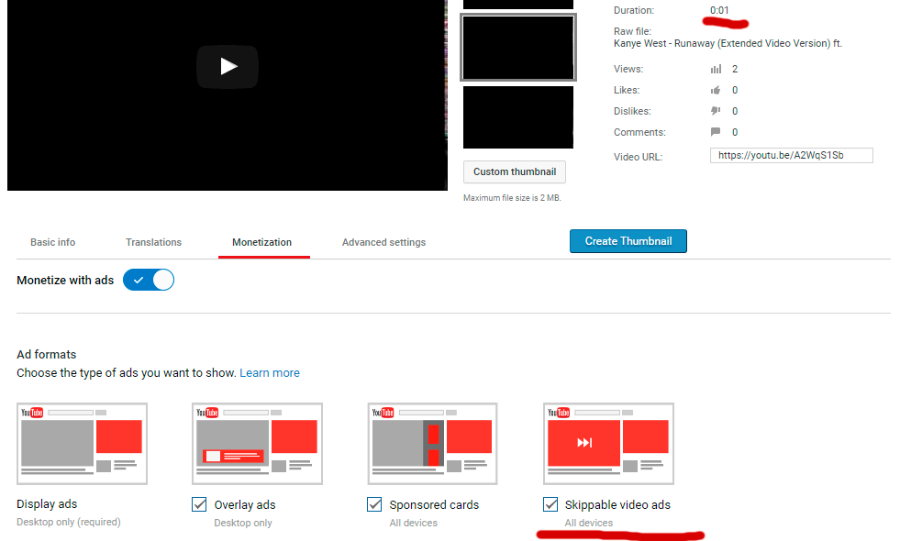Screen dimensions: 900x541
Task: Select the Skippable video ads illustration
Action: (608, 444)
